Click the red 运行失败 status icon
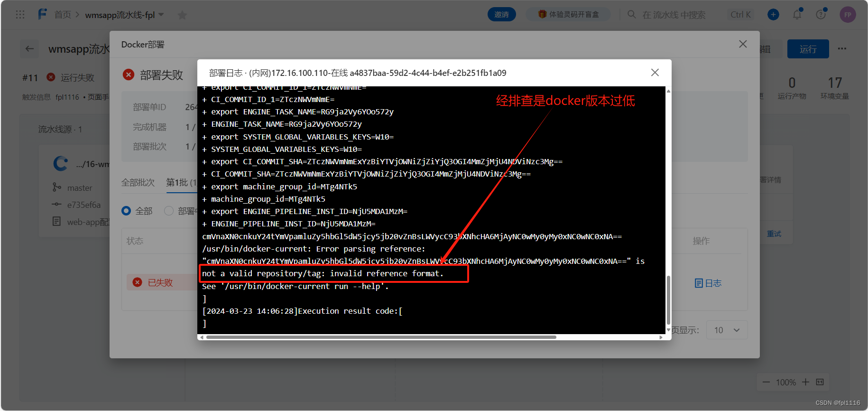The width and height of the screenshot is (868, 411). pos(51,77)
